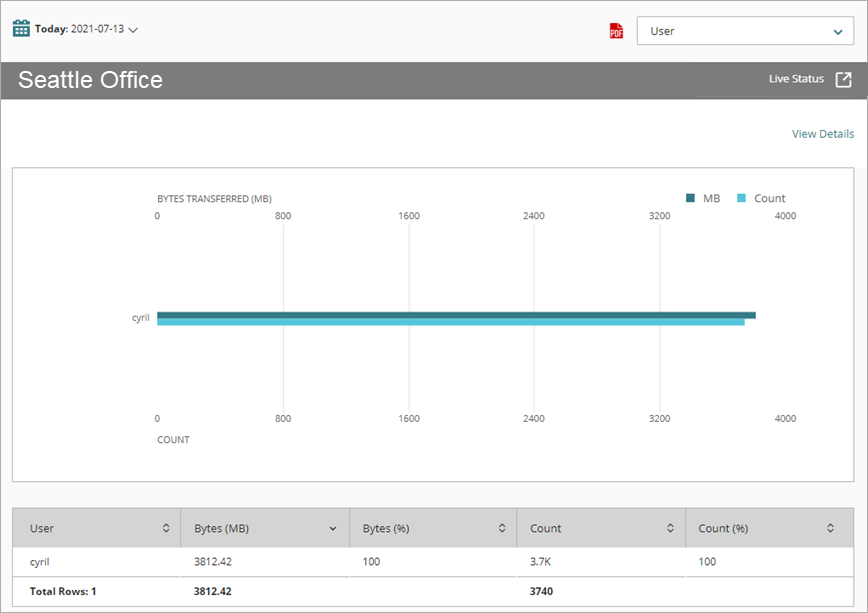
Task: Toggle Count series in chart legend
Action: pos(761,198)
